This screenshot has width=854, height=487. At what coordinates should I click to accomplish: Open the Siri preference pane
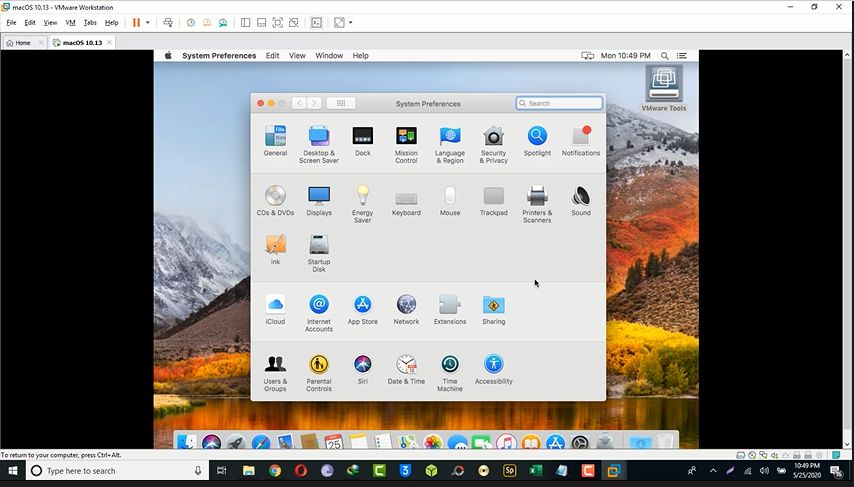(363, 369)
